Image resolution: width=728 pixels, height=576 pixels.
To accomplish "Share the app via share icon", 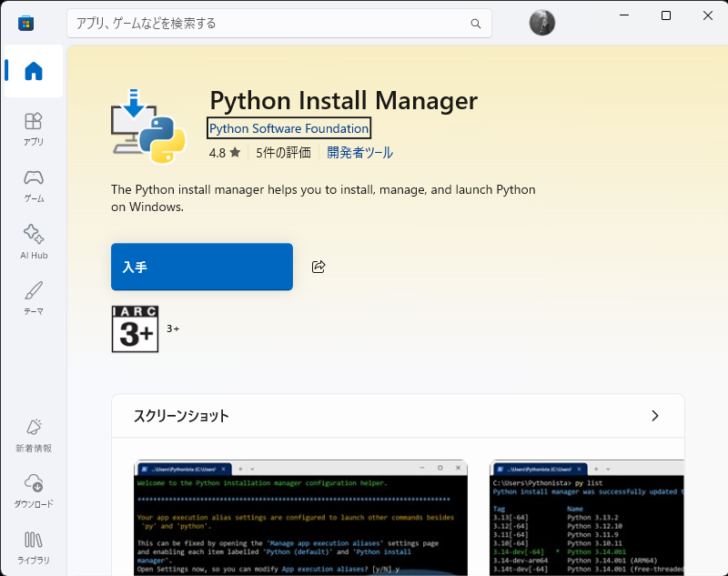I will 318,267.
